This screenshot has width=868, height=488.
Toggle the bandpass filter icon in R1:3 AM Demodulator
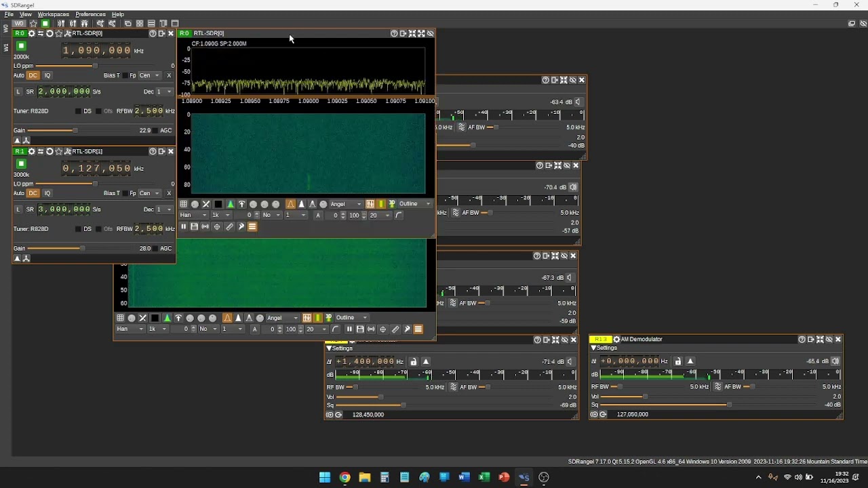click(717, 387)
